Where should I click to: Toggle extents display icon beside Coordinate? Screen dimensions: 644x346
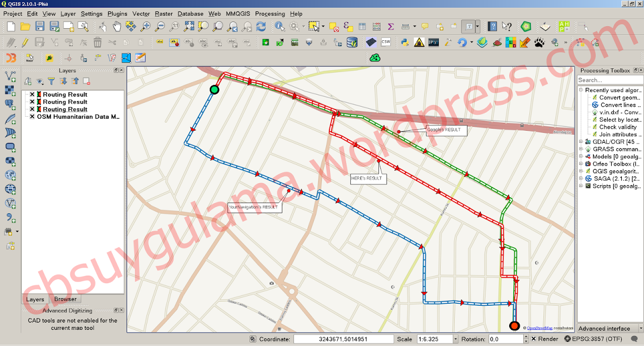pyautogui.click(x=253, y=339)
